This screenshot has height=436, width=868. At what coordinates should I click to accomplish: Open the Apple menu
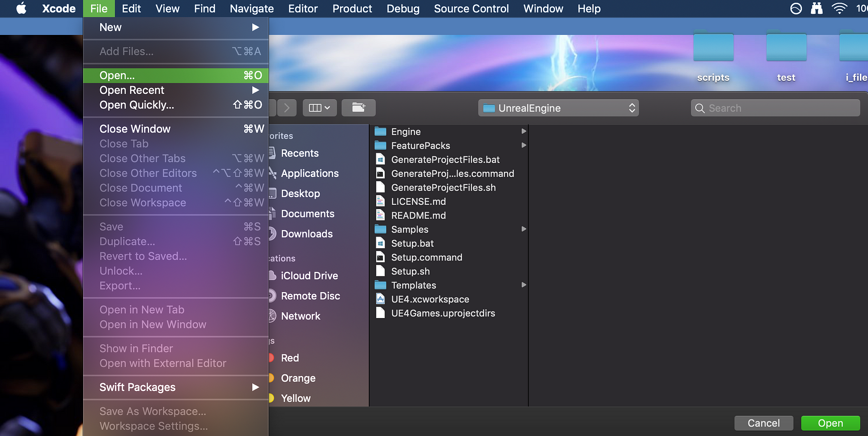pos(22,8)
